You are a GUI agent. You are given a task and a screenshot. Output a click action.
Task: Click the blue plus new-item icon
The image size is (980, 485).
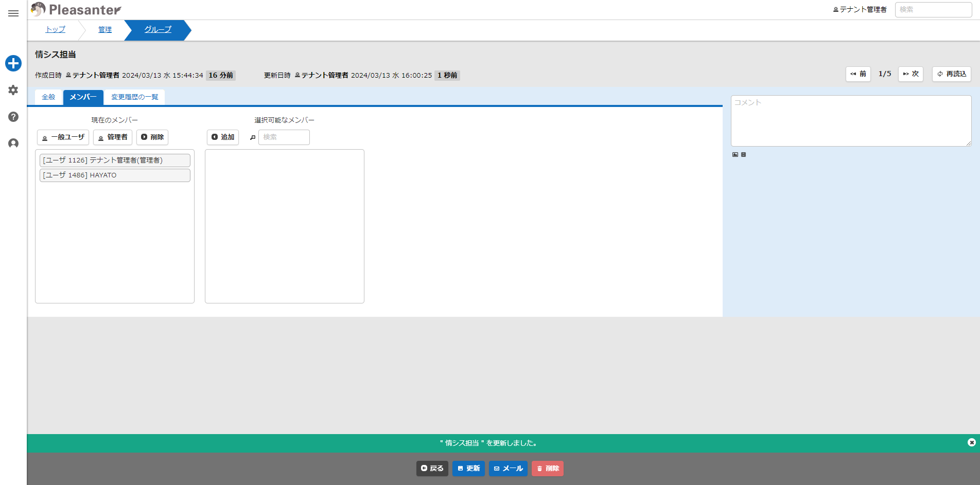click(13, 63)
